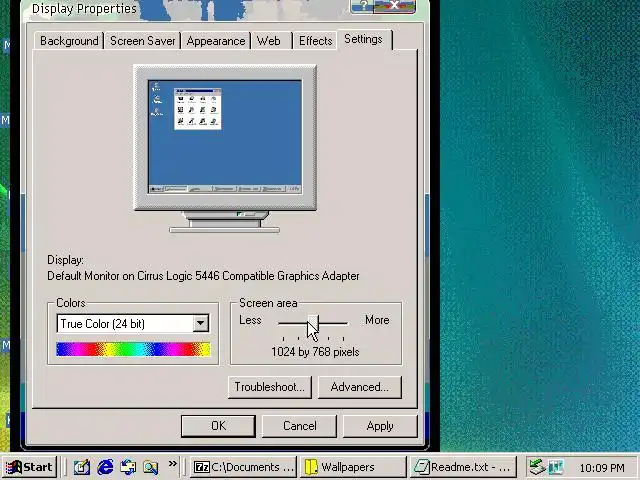The image size is (640, 480).
Task: Click the True Color (24 bit) combo box
Action: point(133,324)
